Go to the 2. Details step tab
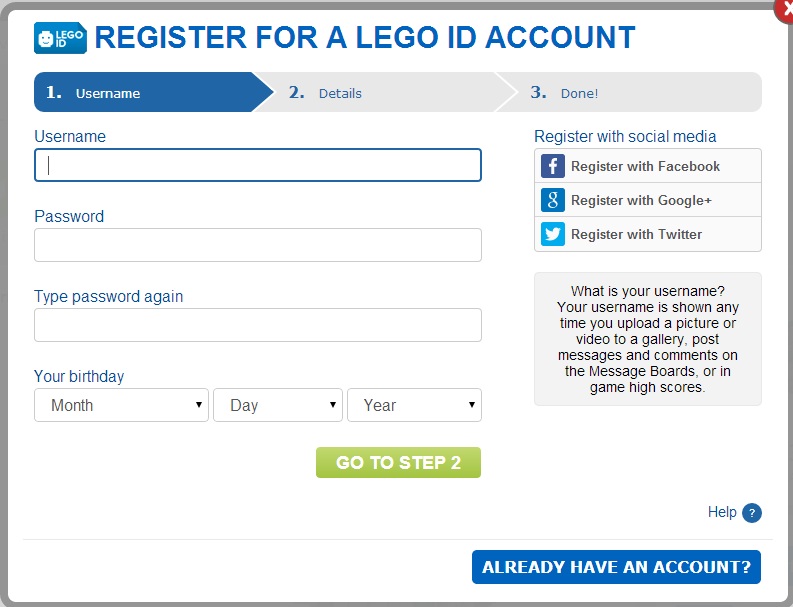This screenshot has width=793, height=607. coord(384,92)
